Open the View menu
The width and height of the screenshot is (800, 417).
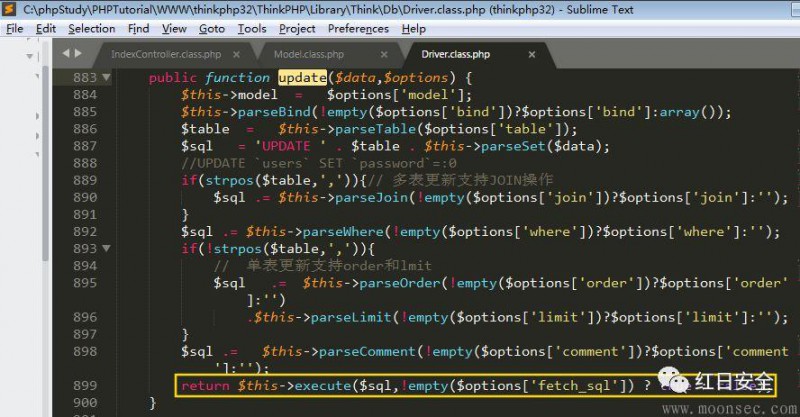tap(174, 29)
